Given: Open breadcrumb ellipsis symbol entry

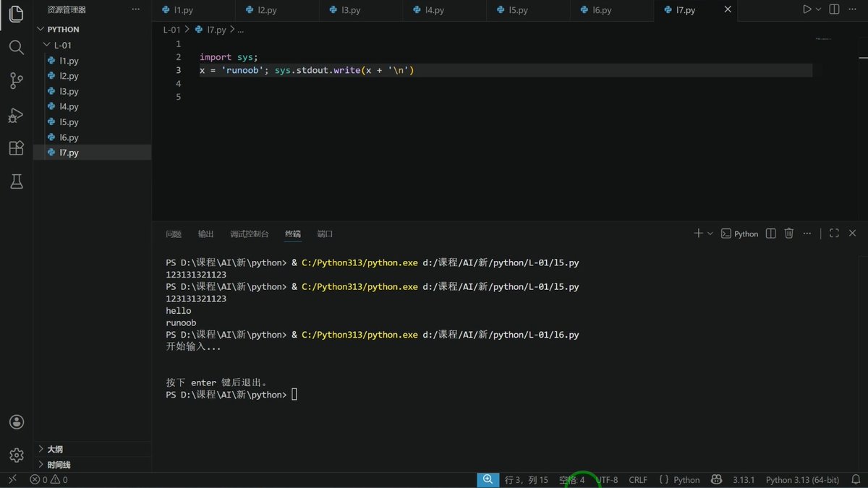Looking at the screenshot, I should pos(241,30).
